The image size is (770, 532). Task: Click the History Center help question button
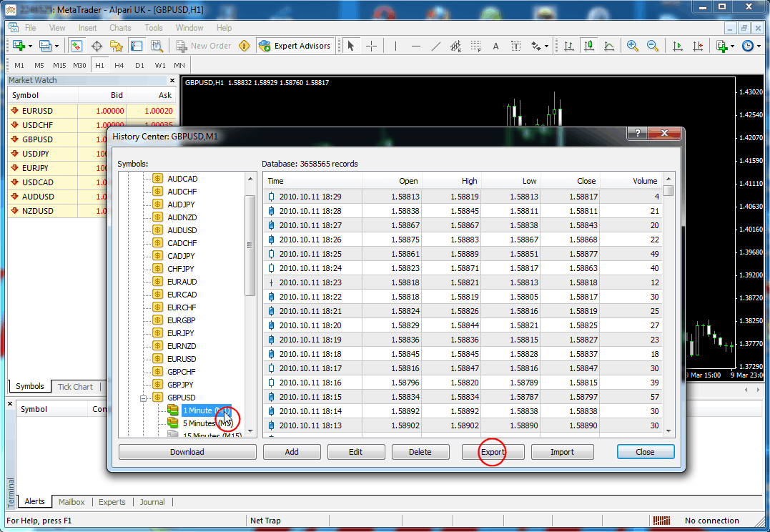(638, 133)
